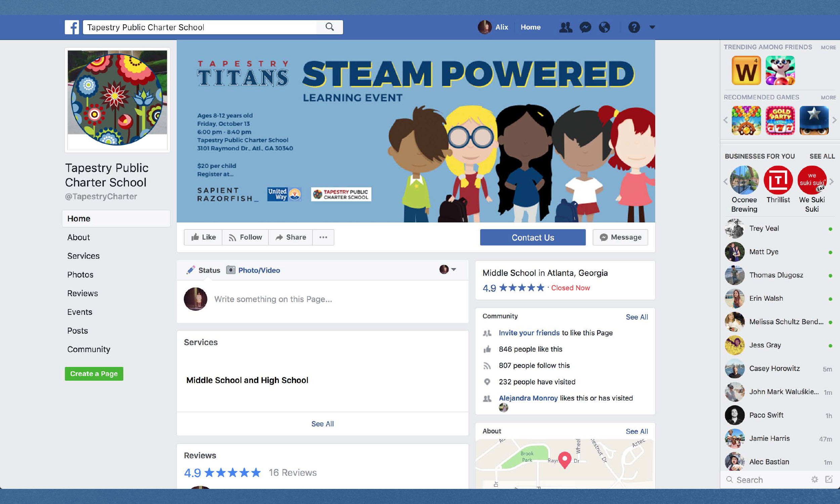Click the search magnifier button
This screenshot has width=840, height=504.
329,27
